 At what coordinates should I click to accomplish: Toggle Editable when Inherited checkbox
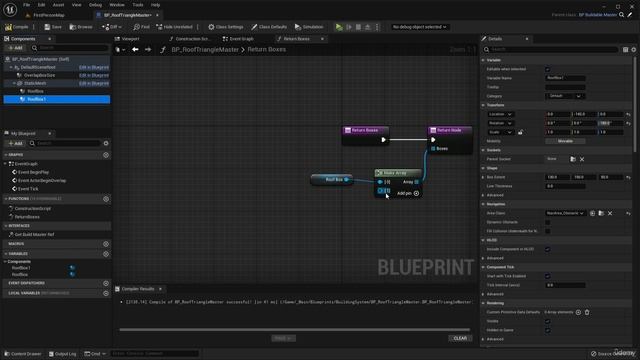click(548, 69)
